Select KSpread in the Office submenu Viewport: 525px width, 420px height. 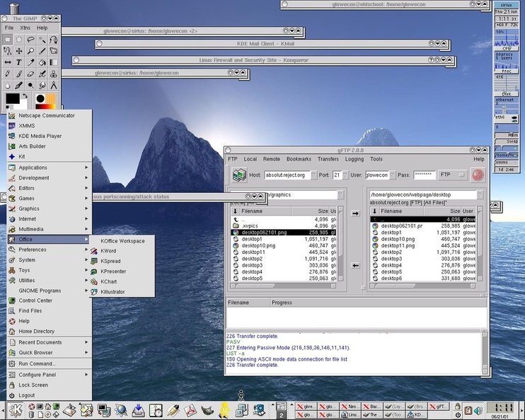coord(122,261)
